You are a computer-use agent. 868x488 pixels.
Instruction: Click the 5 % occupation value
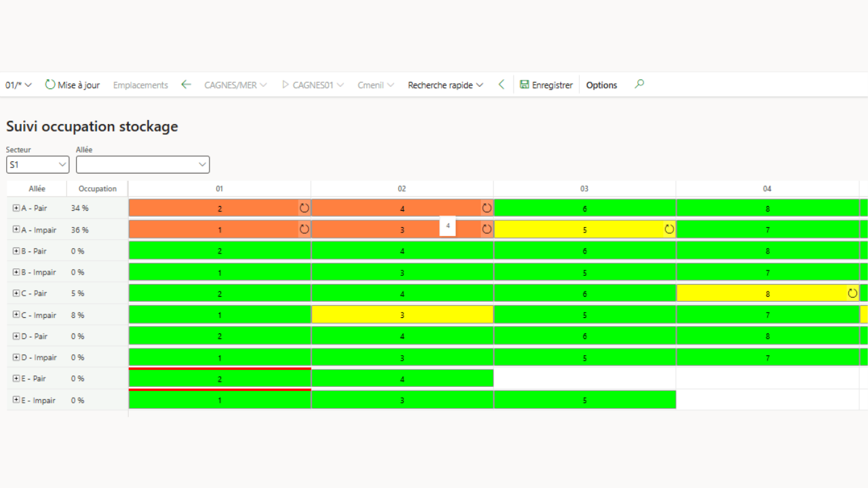pos(78,293)
